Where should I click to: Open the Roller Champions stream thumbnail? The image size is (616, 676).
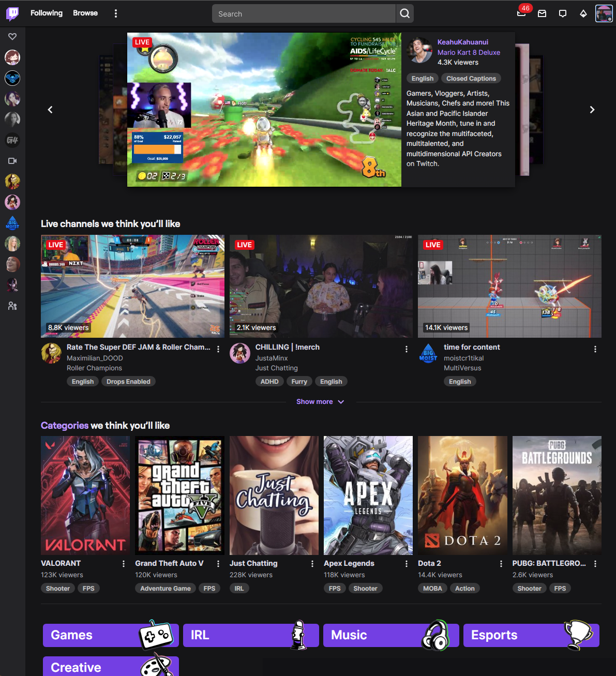(132, 287)
